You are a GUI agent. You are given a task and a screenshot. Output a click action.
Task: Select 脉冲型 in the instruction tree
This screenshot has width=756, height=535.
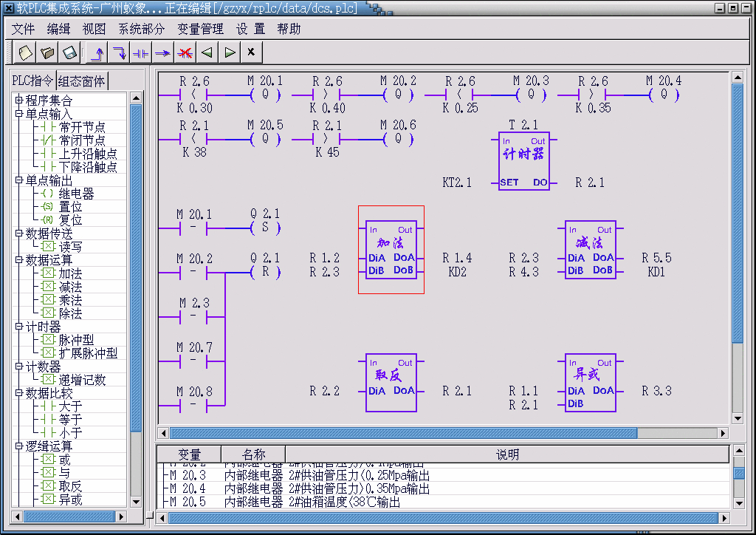point(76,340)
